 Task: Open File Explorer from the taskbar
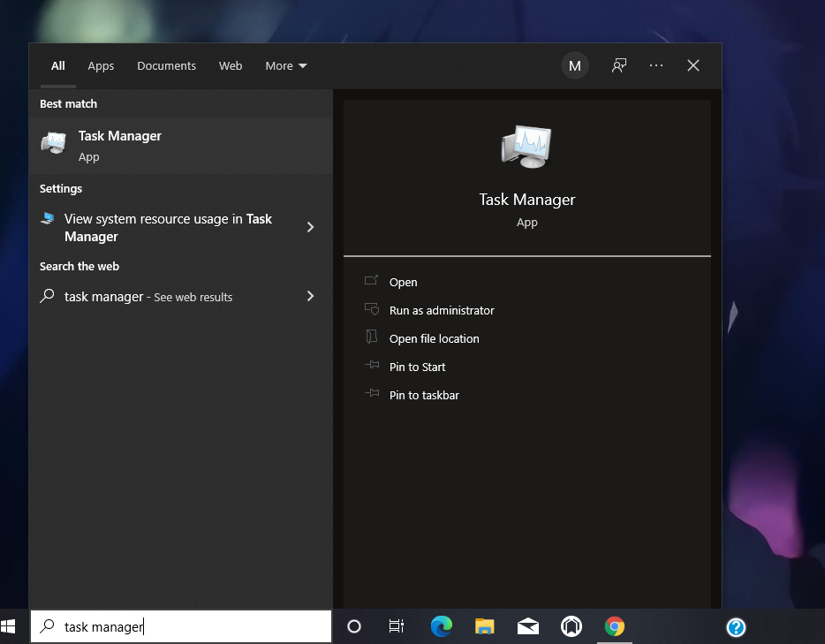click(485, 626)
